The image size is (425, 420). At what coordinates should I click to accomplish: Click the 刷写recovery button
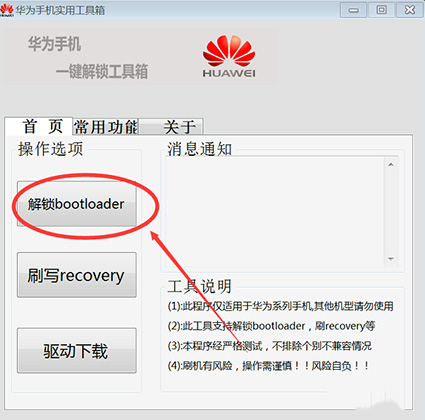tap(77, 275)
